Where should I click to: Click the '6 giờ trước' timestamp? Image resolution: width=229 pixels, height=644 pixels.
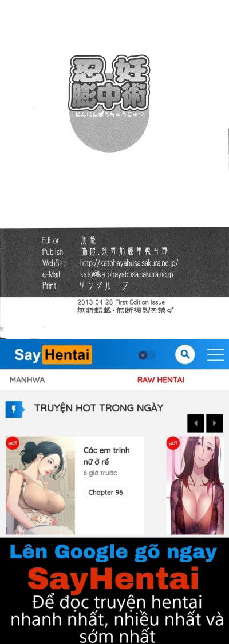[100, 473]
